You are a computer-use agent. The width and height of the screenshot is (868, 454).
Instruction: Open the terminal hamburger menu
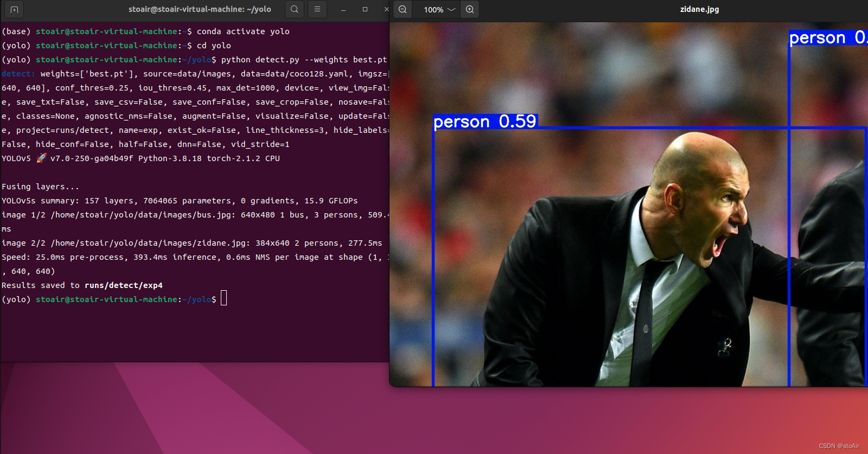tap(317, 9)
